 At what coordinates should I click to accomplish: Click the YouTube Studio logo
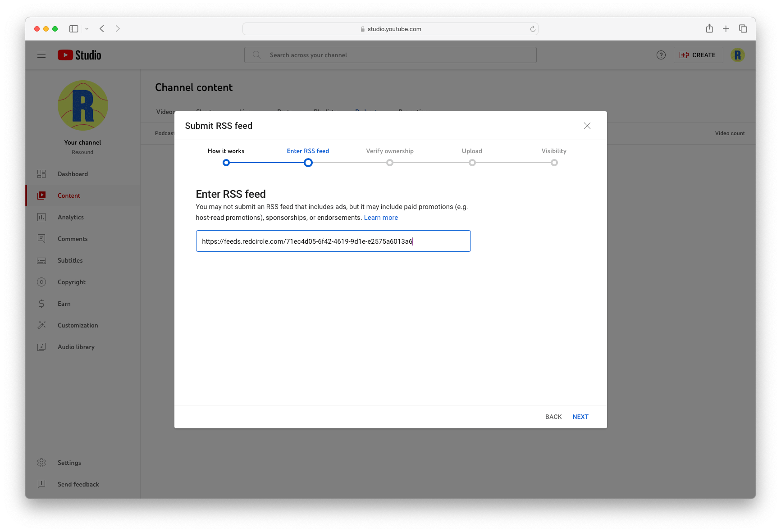pos(79,55)
